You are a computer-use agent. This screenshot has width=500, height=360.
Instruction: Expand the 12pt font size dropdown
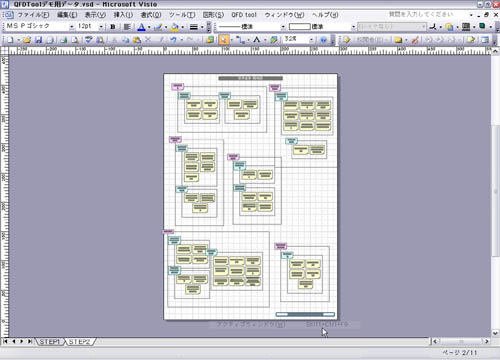coord(101,27)
